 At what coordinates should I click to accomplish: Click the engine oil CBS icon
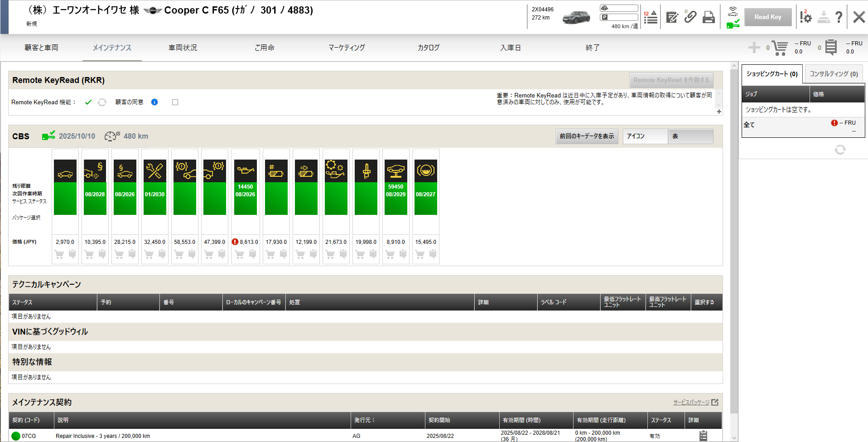click(246, 171)
